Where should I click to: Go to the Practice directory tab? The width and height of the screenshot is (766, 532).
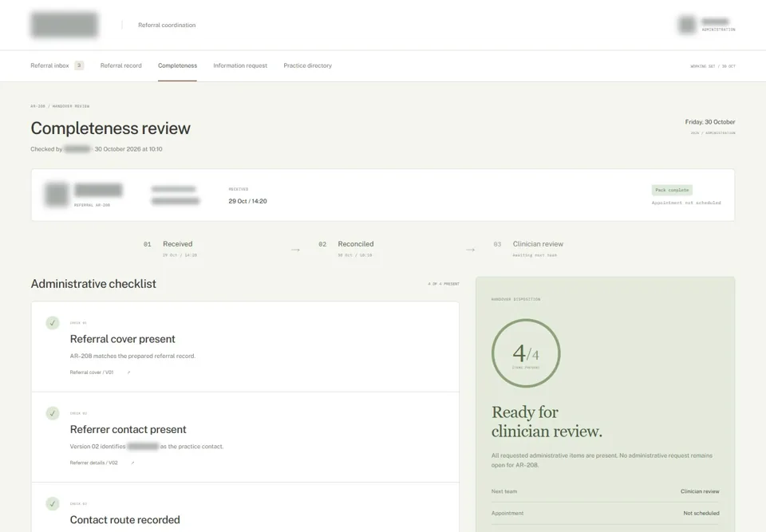pyautogui.click(x=307, y=65)
